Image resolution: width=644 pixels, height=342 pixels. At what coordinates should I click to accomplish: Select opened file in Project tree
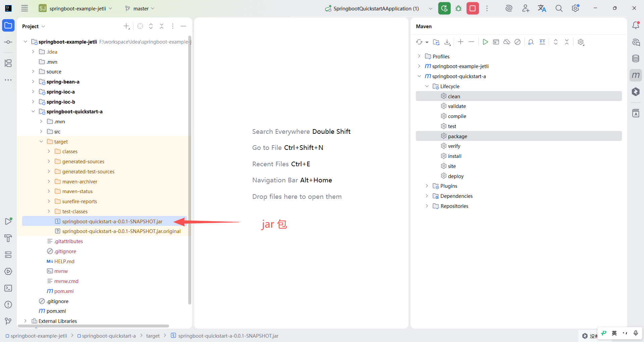pyautogui.click(x=140, y=26)
